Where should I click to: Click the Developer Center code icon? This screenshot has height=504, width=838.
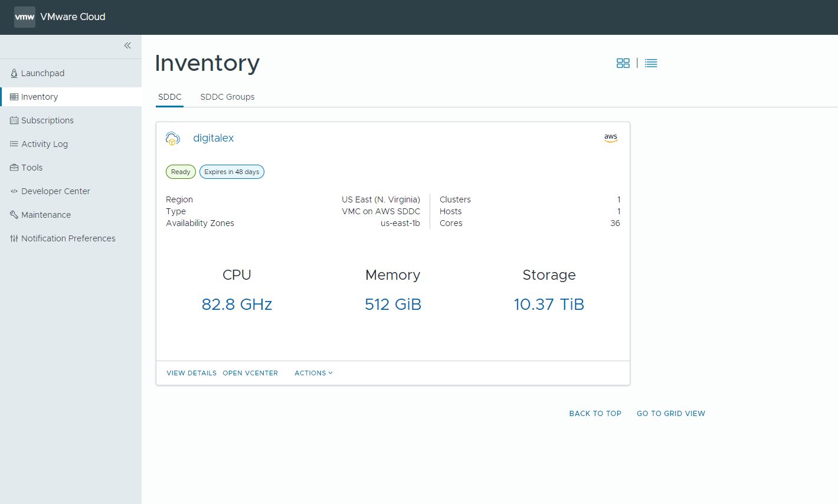(14, 191)
